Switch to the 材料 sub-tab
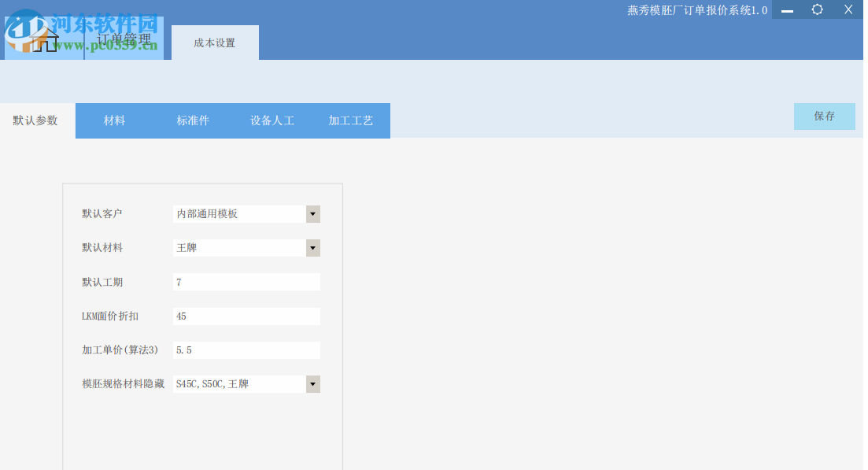Viewport: 868px width, 470px height. tap(115, 120)
